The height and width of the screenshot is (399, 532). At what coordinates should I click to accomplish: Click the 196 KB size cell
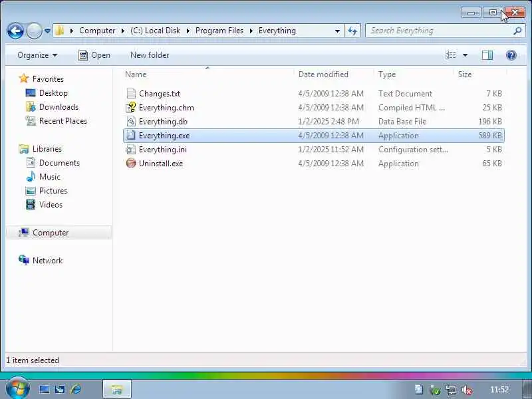point(489,122)
